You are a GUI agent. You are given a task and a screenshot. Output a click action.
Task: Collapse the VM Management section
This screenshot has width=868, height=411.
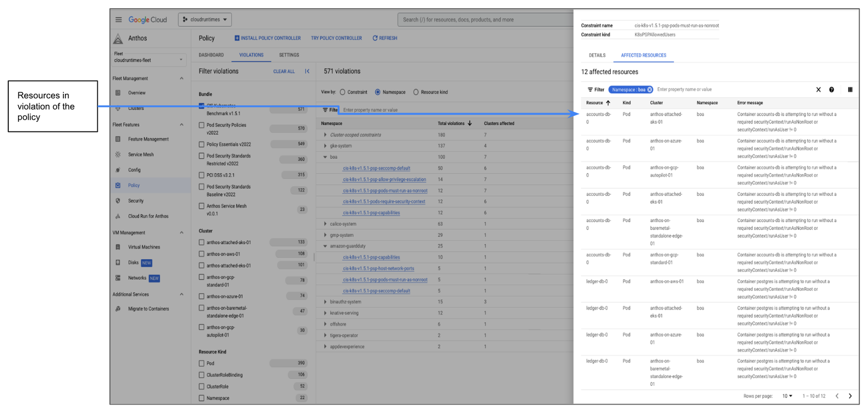[x=182, y=233]
